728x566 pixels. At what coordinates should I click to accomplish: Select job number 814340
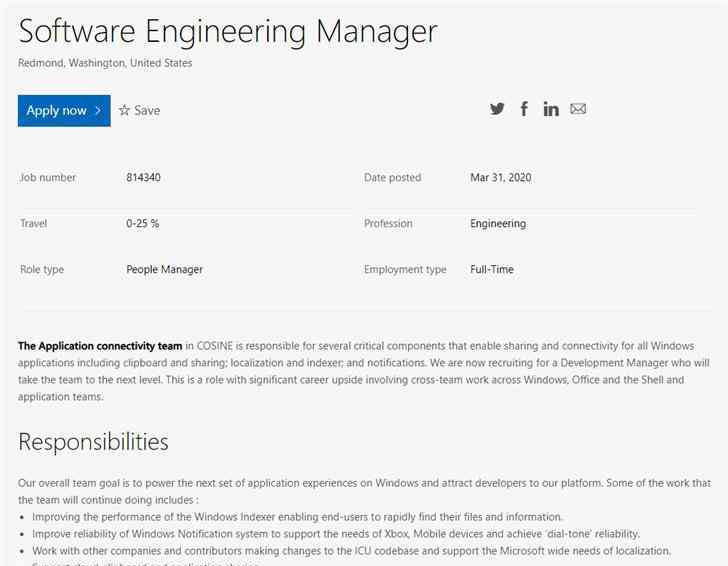(143, 177)
